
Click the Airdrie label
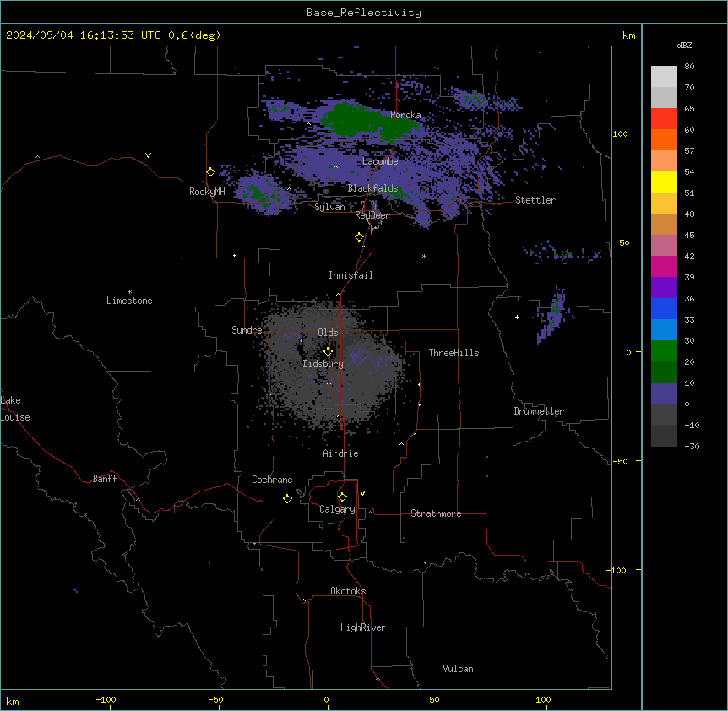[x=340, y=453]
